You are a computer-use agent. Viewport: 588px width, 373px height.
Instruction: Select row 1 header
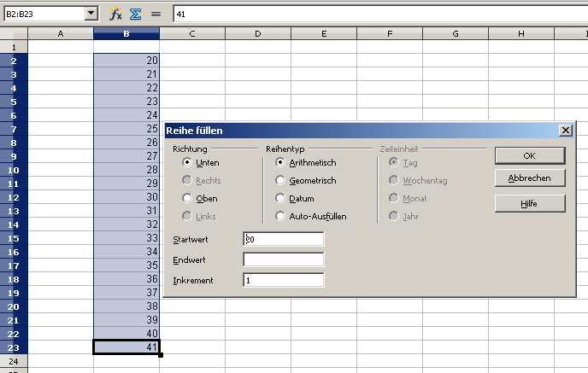pyautogui.click(x=14, y=47)
